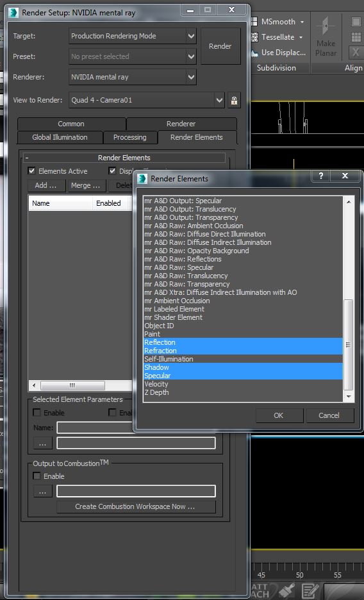The image size is (364, 600).
Task: Select Self-Illumination in the element list
Action: point(243,360)
